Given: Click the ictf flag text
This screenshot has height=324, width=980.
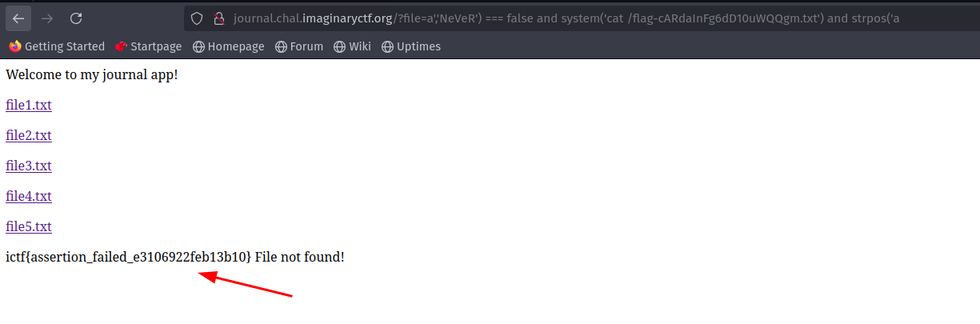Looking at the screenshot, I should (129, 258).
